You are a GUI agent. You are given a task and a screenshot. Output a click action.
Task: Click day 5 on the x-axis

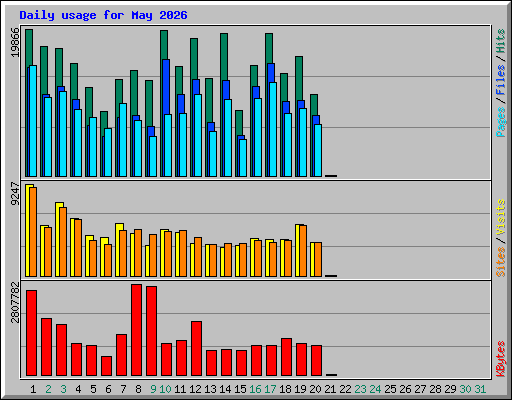click(93, 389)
